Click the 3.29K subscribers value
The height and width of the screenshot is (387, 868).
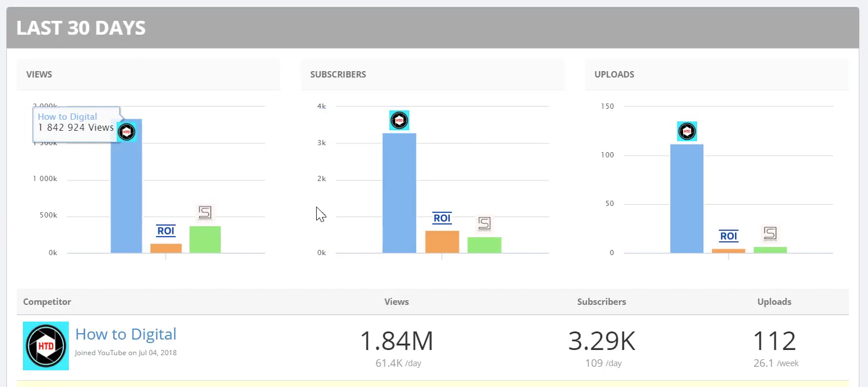(602, 341)
